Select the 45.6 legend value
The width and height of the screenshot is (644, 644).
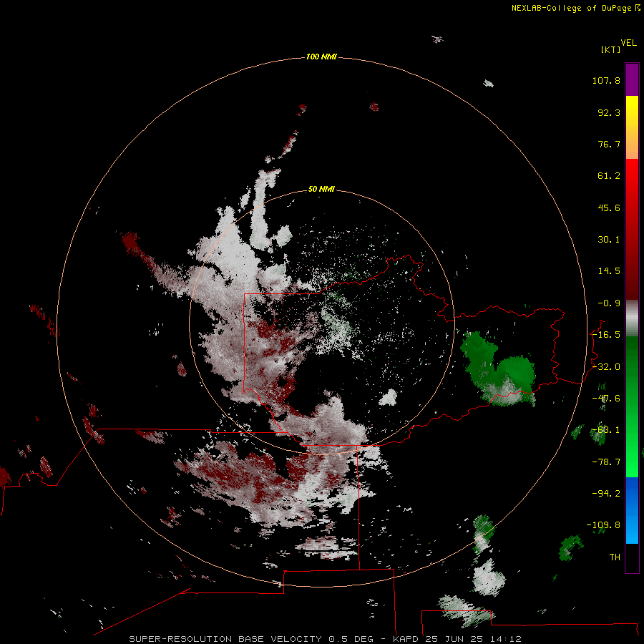609,208
